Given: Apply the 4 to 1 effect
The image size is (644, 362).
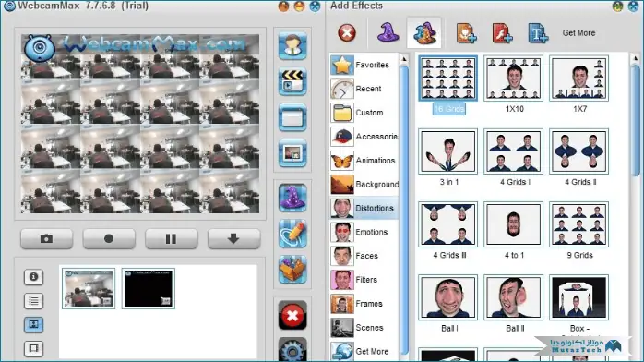Looking at the screenshot, I should (x=513, y=224).
